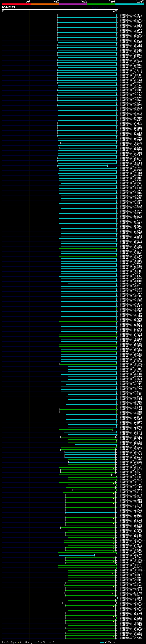The image size is (146, 644).
Task: Select hit label UniRef100_P32007
Action: click(x=131, y=522)
